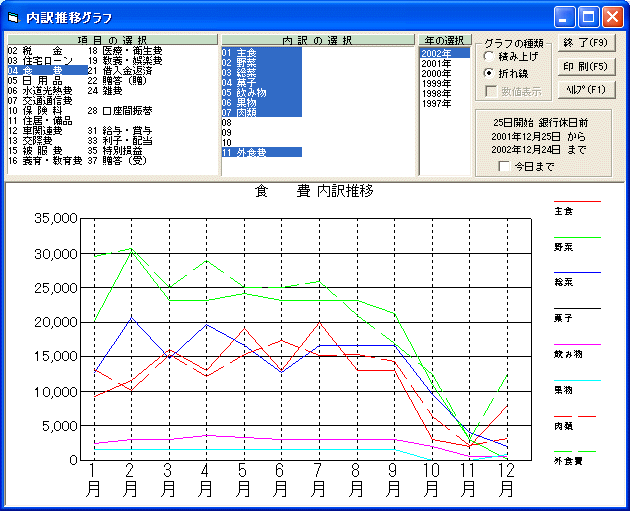The height and width of the screenshot is (511, 630).
Task: Choose the 折れ線 line graph radio option
Action: pos(488,73)
